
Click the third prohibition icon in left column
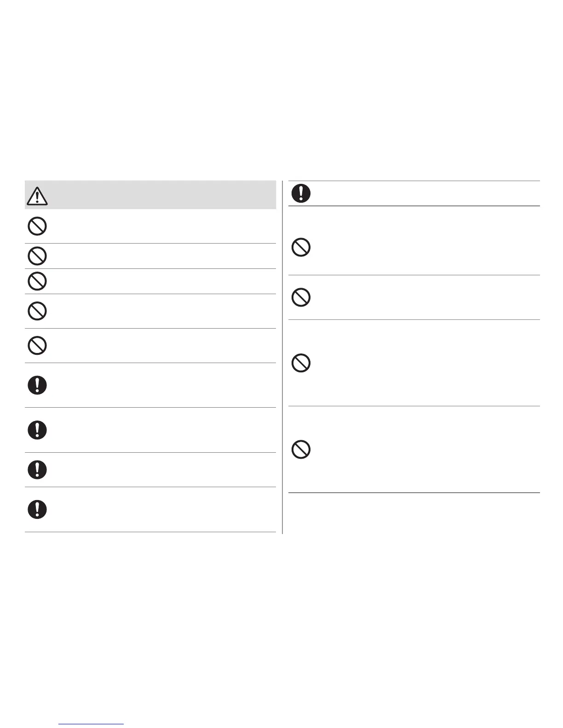(37, 281)
